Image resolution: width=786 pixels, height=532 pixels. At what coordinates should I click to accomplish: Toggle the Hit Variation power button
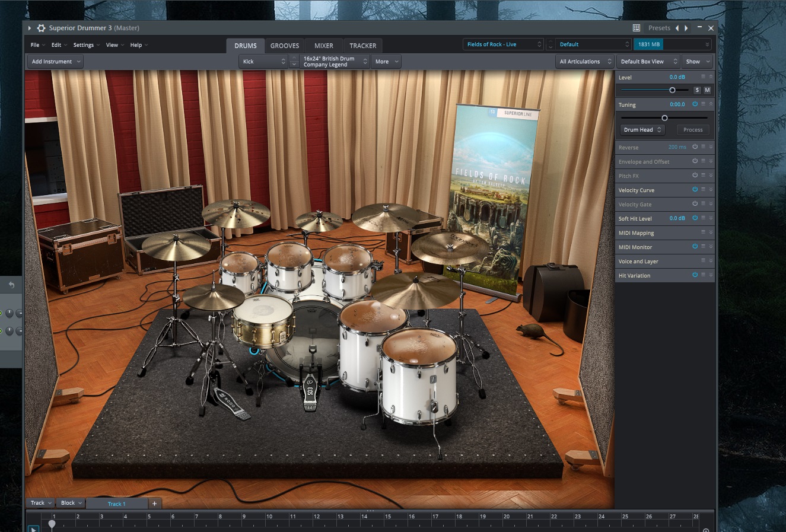pyautogui.click(x=695, y=275)
